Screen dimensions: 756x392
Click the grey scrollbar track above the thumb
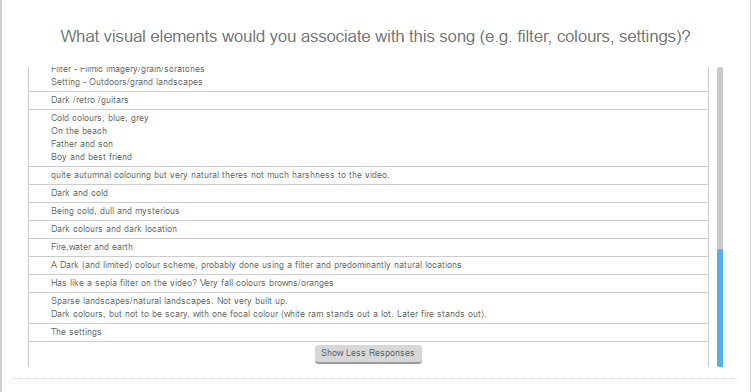pos(720,158)
